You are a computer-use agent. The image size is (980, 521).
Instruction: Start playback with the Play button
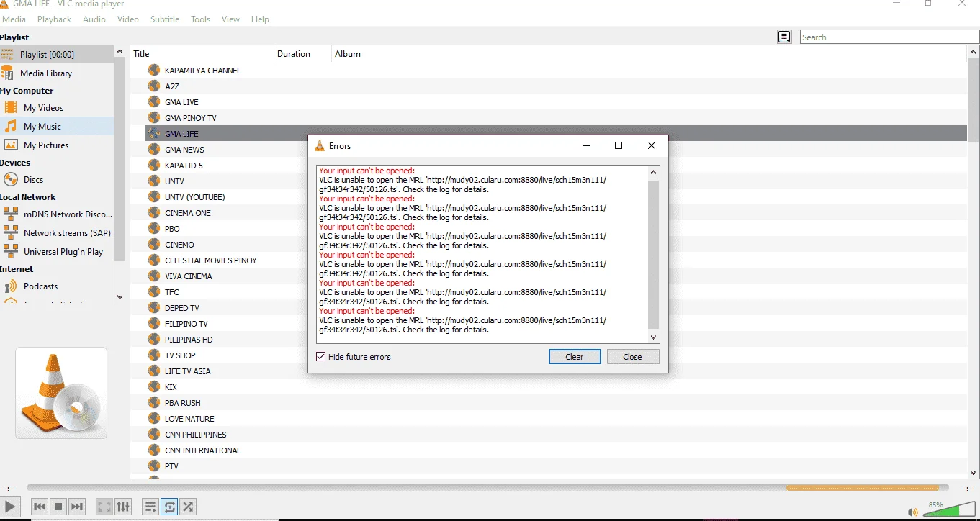pyautogui.click(x=9, y=507)
